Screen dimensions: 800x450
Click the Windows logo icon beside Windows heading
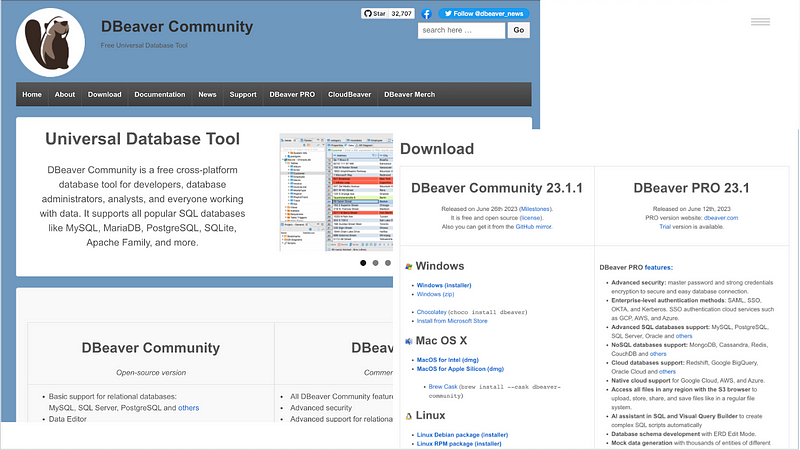[x=409, y=266]
